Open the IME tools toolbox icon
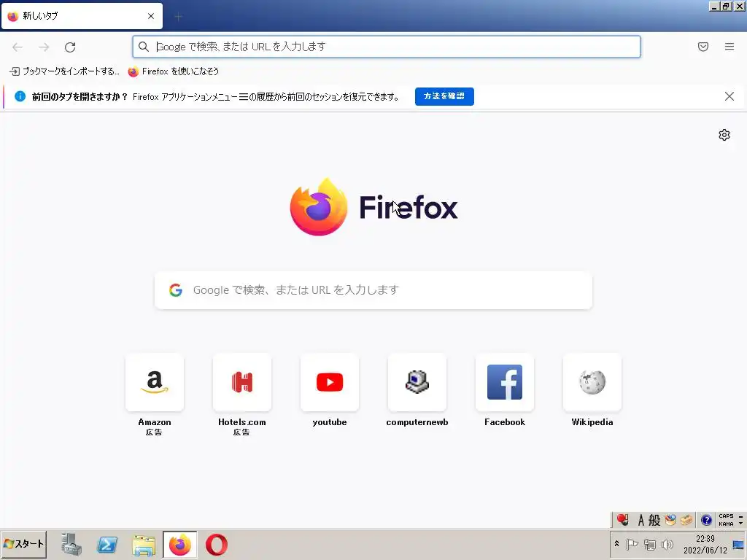Screen dimensions: 747x560 tap(686, 520)
